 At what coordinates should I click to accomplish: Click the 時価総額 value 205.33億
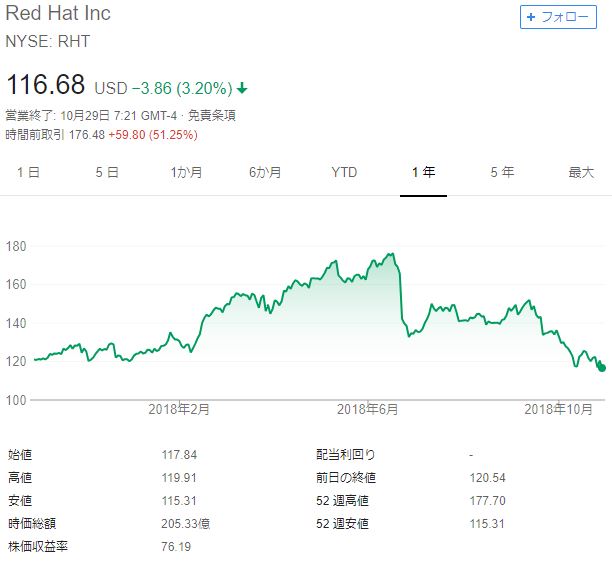pos(186,524)
